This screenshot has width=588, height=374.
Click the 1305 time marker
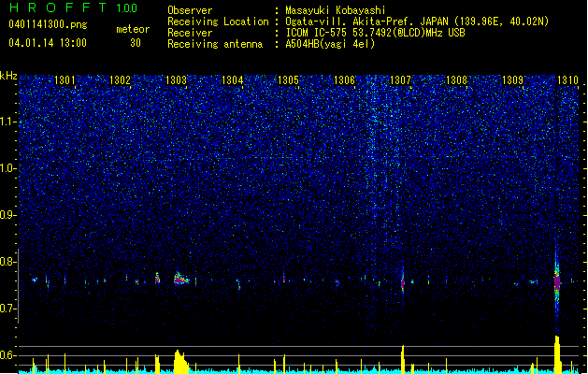coord(288,80)
